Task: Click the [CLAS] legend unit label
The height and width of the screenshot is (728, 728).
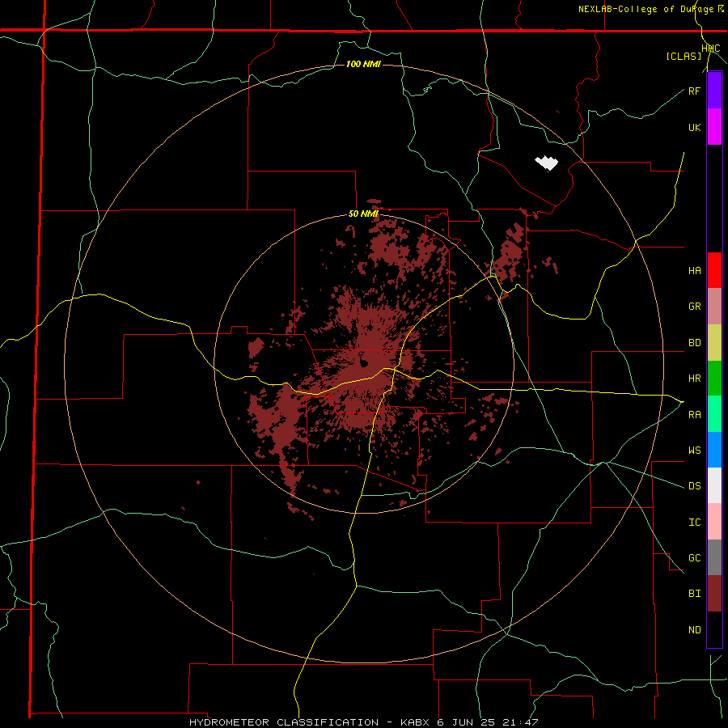Action: [684, 57]
